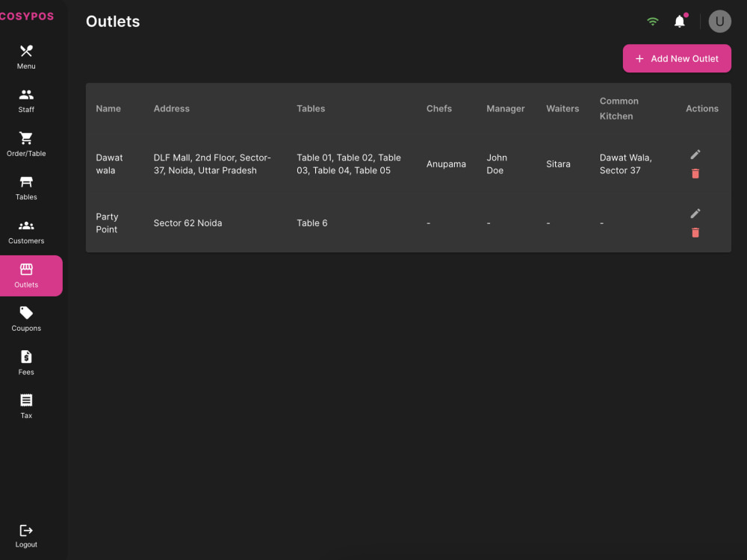Click the Actions column header
The height and width of the screenshot is (560, 747).
click(701, 108)
